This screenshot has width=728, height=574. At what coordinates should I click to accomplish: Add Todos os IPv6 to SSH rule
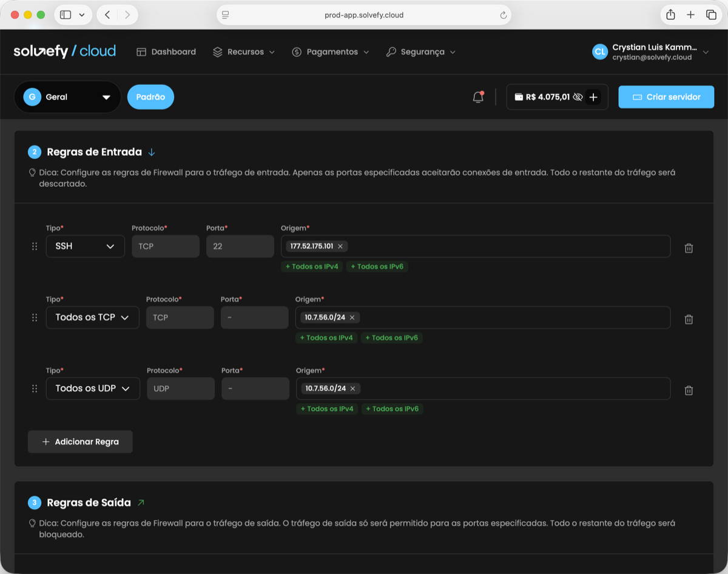pyautogui.click(x=377, y=266)
